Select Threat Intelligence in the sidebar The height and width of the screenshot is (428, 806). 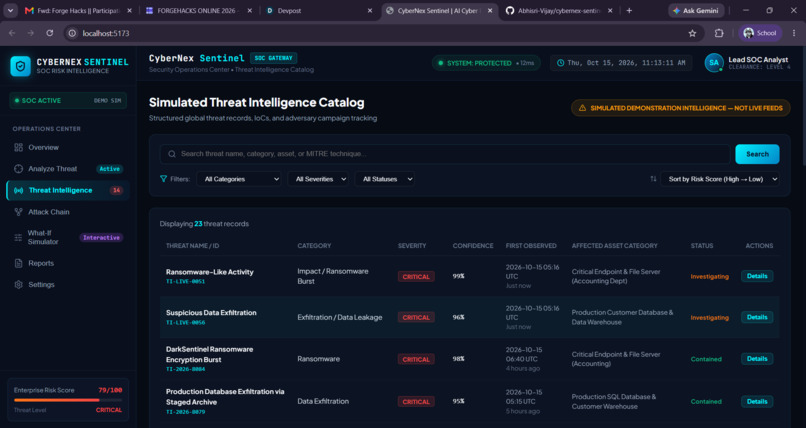(x=68, y=190)
